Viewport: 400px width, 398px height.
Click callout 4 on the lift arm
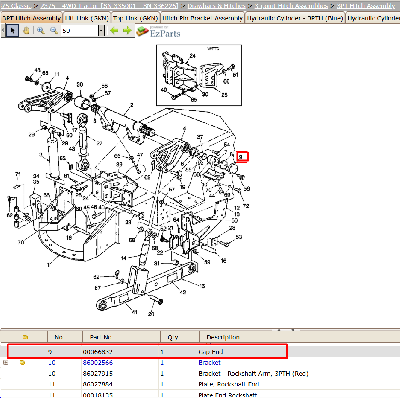pos(67,79)
